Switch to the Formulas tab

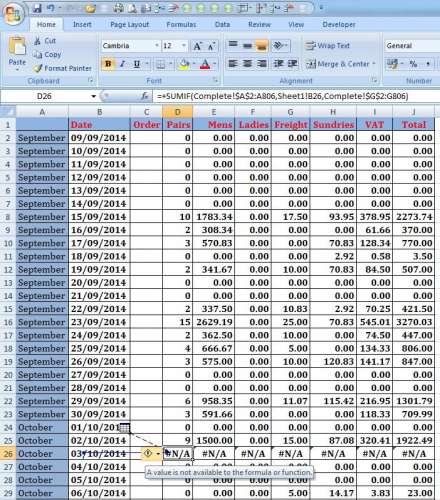pyautogui.click(x=181, y=24)
